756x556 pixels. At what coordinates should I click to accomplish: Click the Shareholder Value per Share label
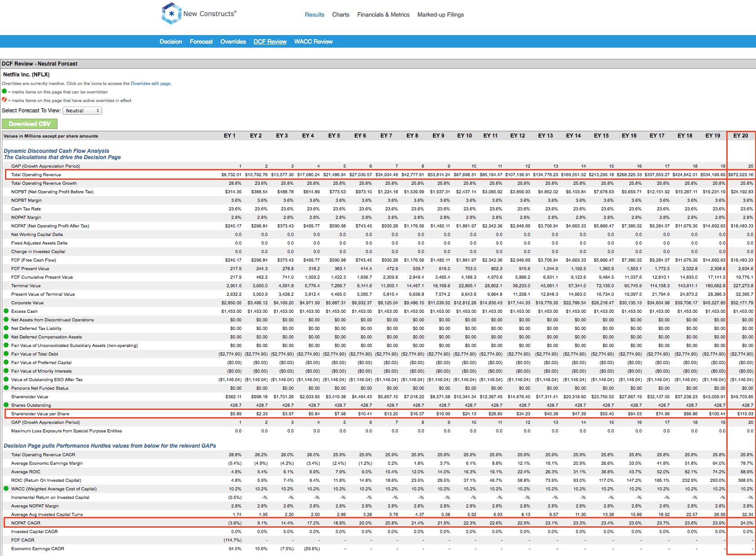click(x=40, y=414)
